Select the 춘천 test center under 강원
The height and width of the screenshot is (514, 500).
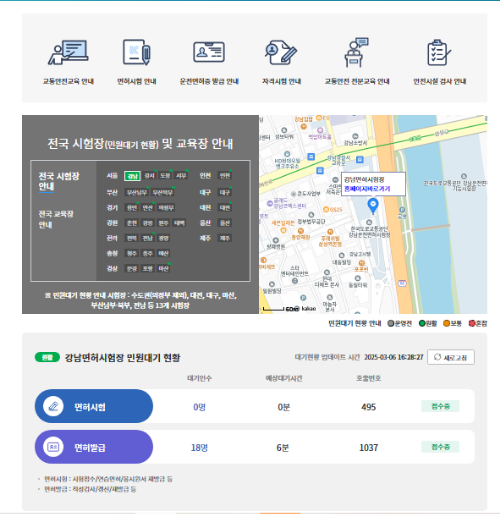(x=132, y=223)
